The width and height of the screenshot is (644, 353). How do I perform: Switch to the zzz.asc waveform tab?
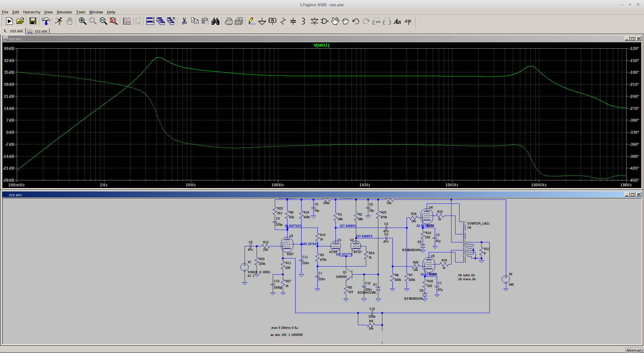coord(38,31)
